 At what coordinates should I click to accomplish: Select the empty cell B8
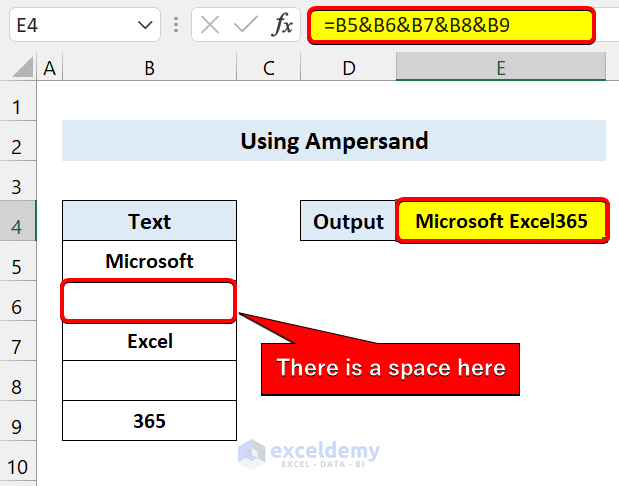[x=149, y=381]
